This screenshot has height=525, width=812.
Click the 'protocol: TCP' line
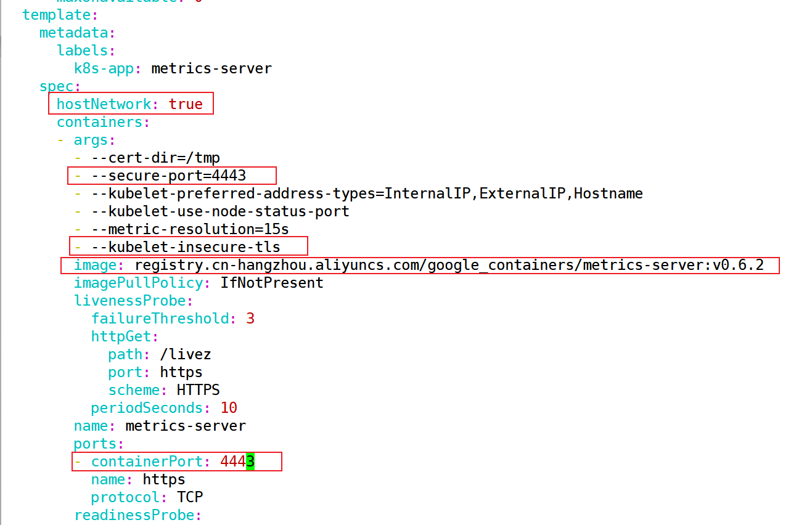click(x=147, y=497)
